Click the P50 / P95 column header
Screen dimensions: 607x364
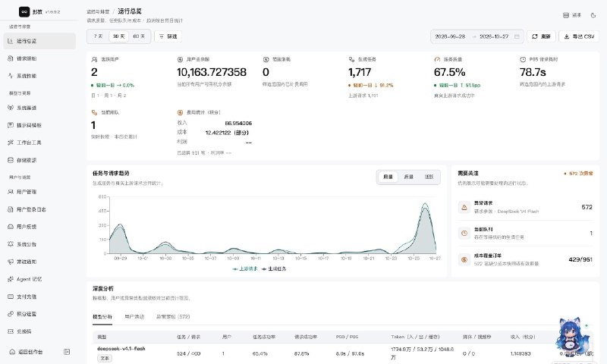pyautogui.click(x=347, y=337)
